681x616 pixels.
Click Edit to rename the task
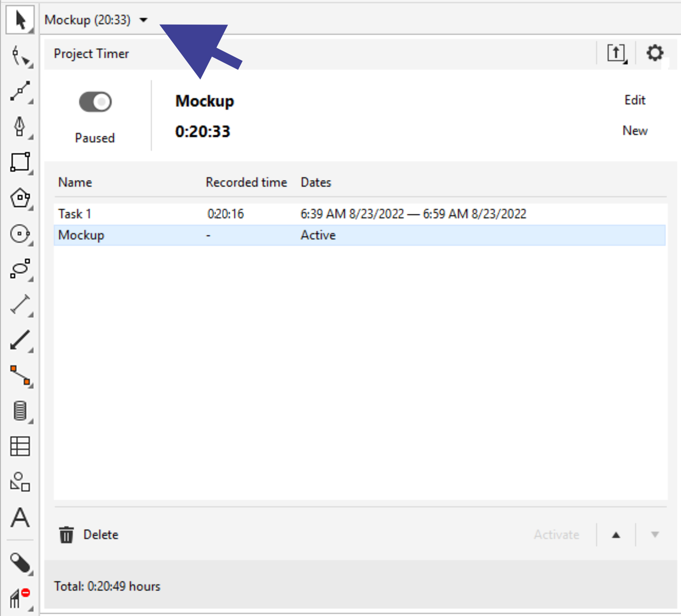634,100
